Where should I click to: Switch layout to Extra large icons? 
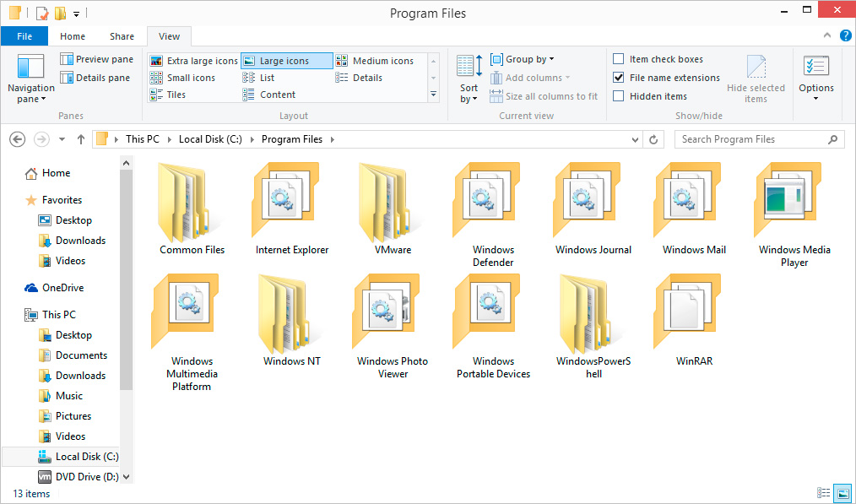tap(194, 61)
